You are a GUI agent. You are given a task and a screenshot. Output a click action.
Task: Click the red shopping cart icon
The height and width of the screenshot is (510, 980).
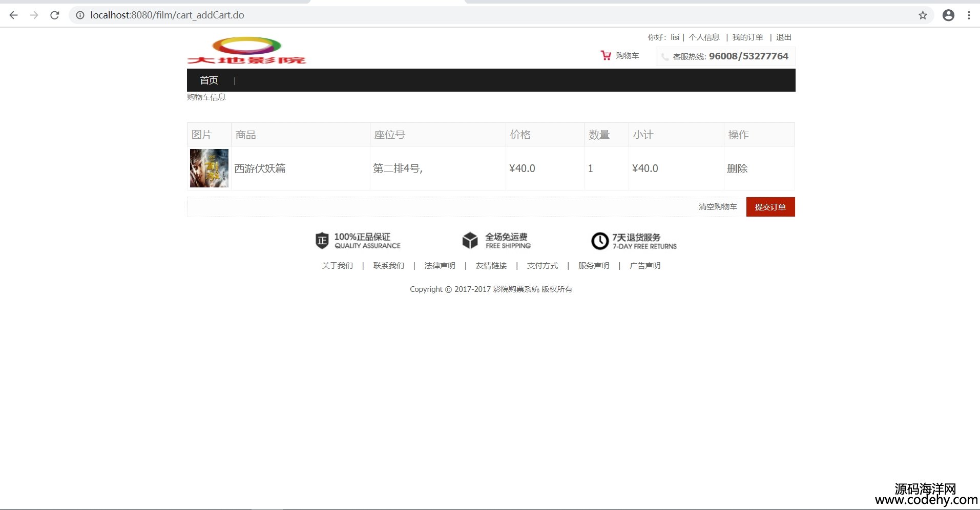(606, 55)
